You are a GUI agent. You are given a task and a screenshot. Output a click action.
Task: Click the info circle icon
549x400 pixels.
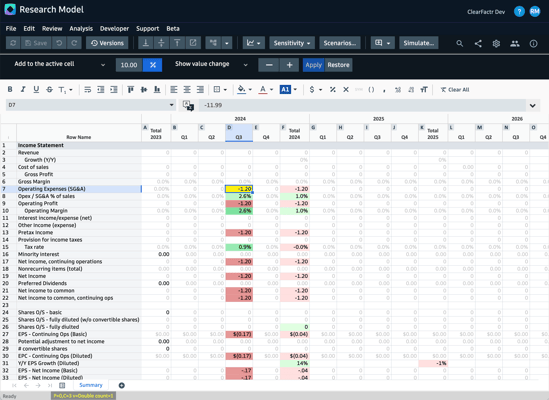tap(533, 43)
